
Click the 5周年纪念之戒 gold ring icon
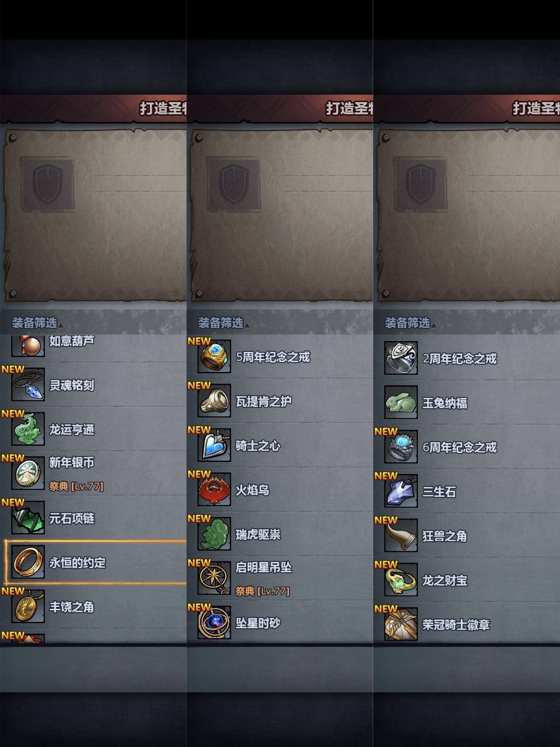click(214, 357)
